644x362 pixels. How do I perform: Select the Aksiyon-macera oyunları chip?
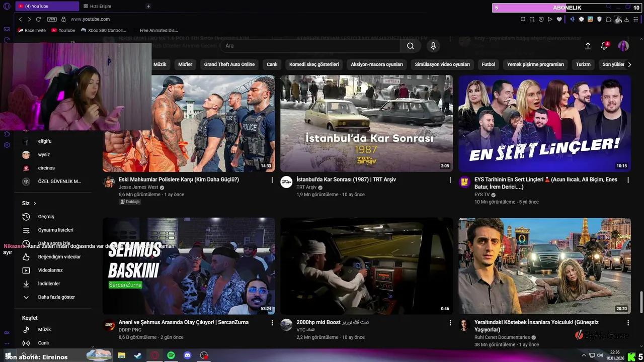point(377,64)
